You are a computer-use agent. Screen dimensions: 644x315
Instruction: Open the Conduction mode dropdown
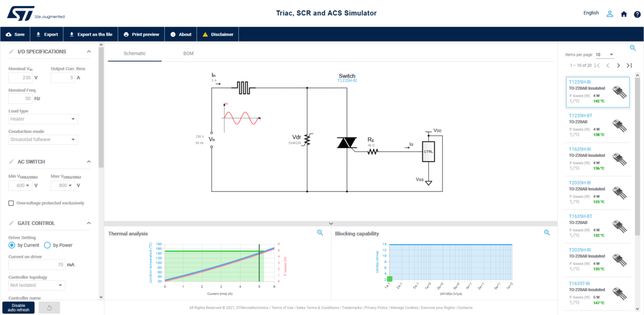point(43,140)
